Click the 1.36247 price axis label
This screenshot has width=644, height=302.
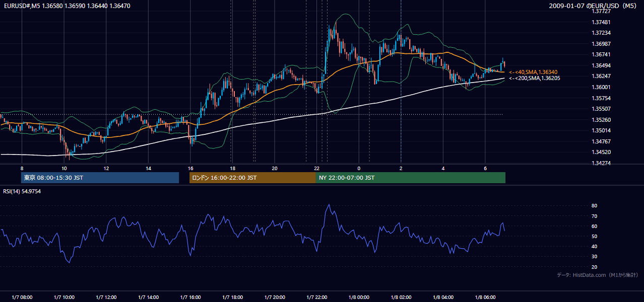click(x=601, y=77)
